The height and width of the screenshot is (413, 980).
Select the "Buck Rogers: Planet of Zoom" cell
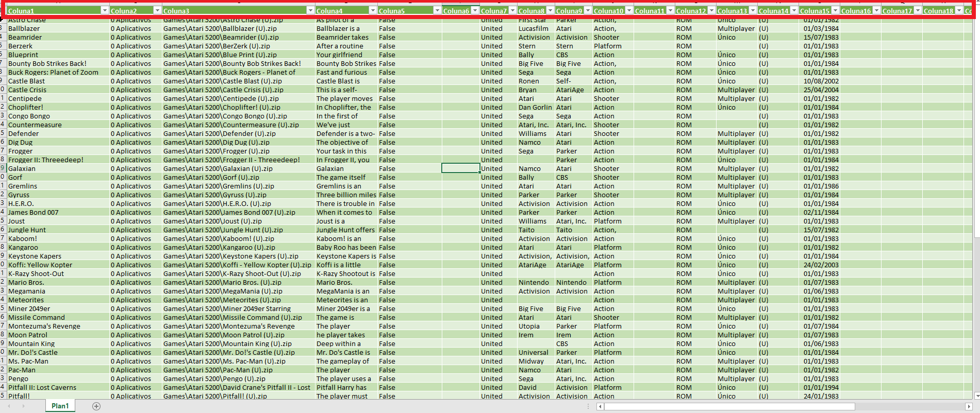click(58, 72)
